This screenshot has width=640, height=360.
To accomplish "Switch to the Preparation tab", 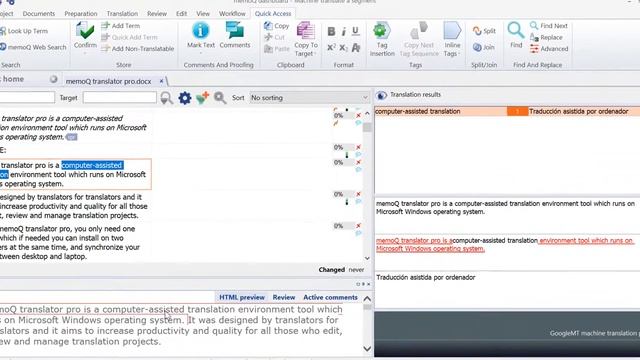I will [x=81, y=13].
